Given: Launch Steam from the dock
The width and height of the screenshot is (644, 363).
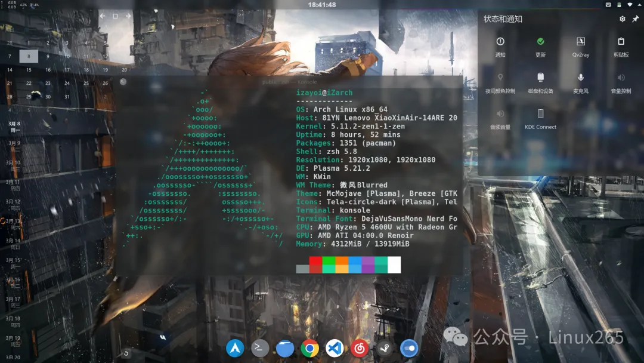Looking at the screenshot, I should (385, 349).
